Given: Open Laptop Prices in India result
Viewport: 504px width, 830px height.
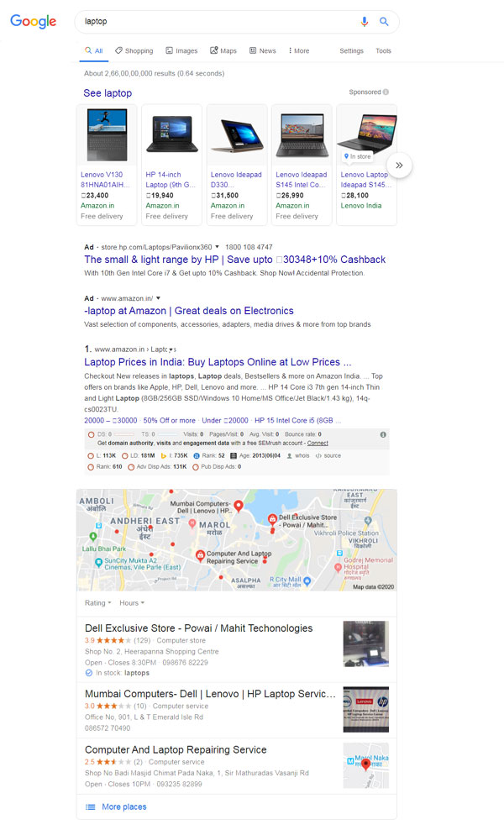Looking at the screenshot, I should (x=218, y=362).
